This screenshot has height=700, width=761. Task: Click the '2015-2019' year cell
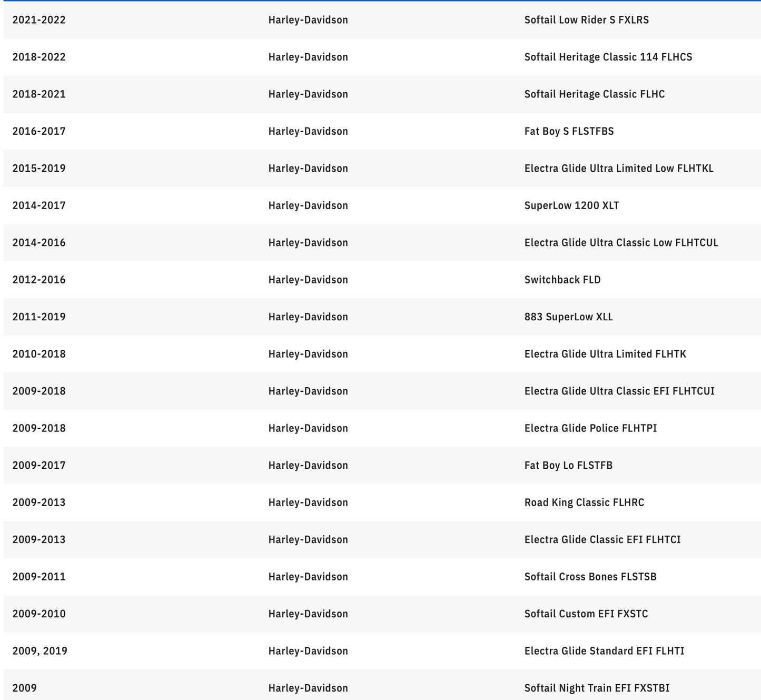39,169
